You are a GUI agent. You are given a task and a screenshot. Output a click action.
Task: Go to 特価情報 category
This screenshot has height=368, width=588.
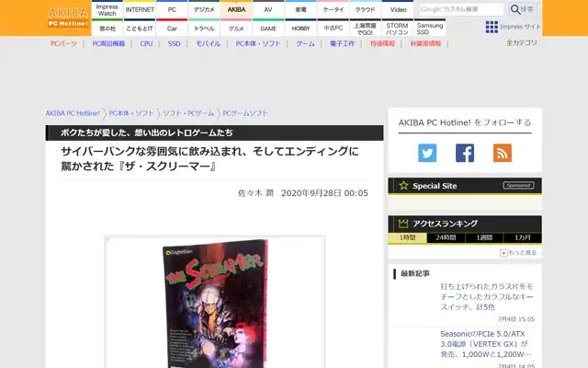tap(382, 43)
